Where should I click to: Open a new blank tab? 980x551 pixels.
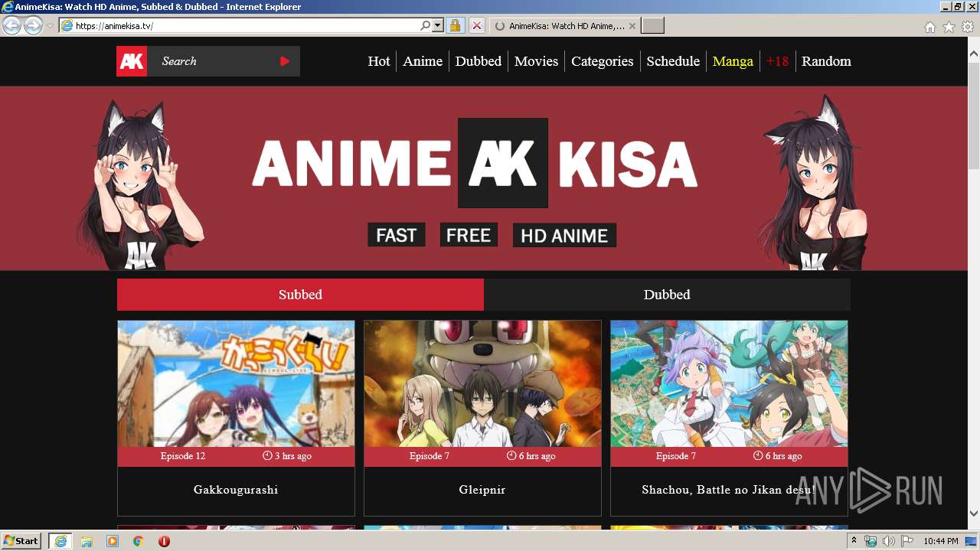tap(652, 26)
